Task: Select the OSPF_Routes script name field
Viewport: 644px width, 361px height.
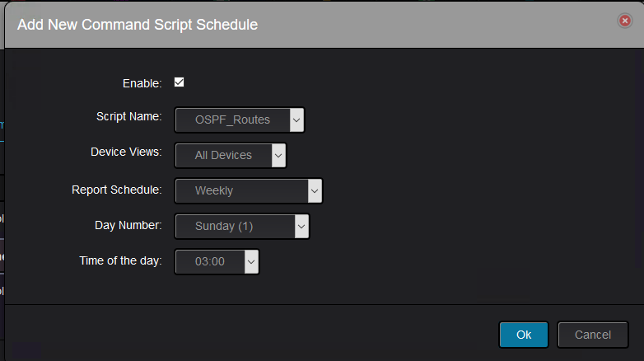Action: [232, 120]
